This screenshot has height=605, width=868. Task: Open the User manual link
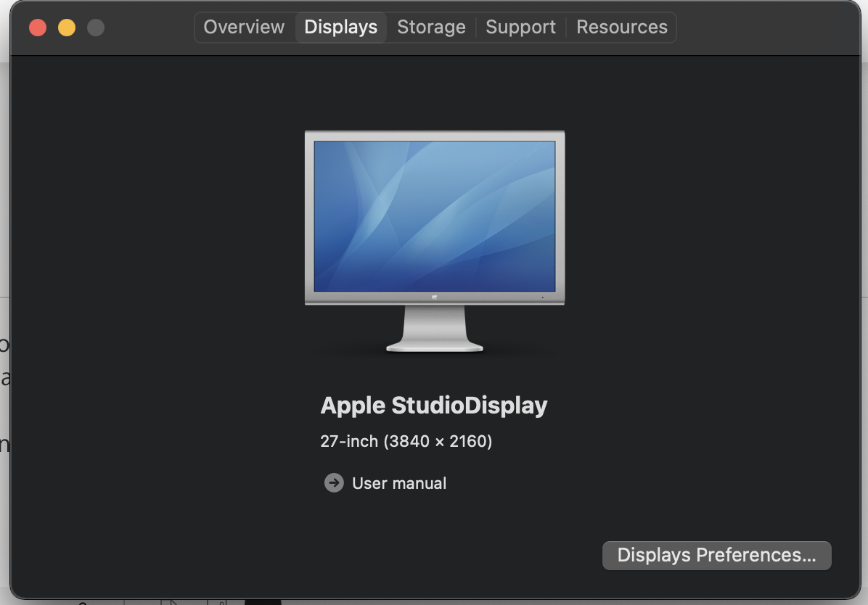click(x=399, y=483)
